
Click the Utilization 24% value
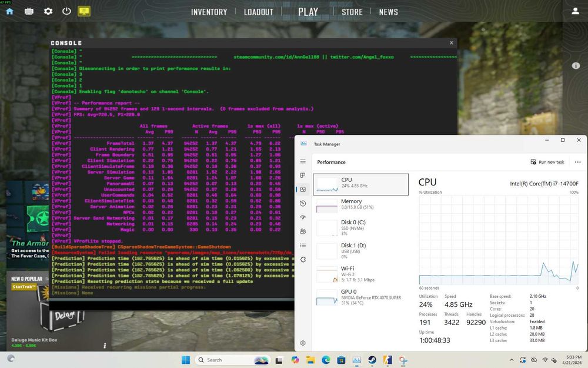tap(426, 304)
